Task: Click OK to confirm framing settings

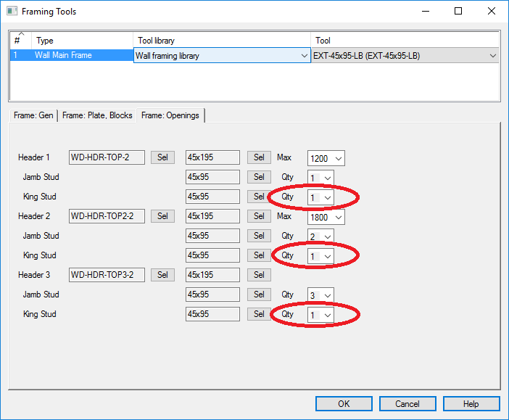Action: [344, 403]
